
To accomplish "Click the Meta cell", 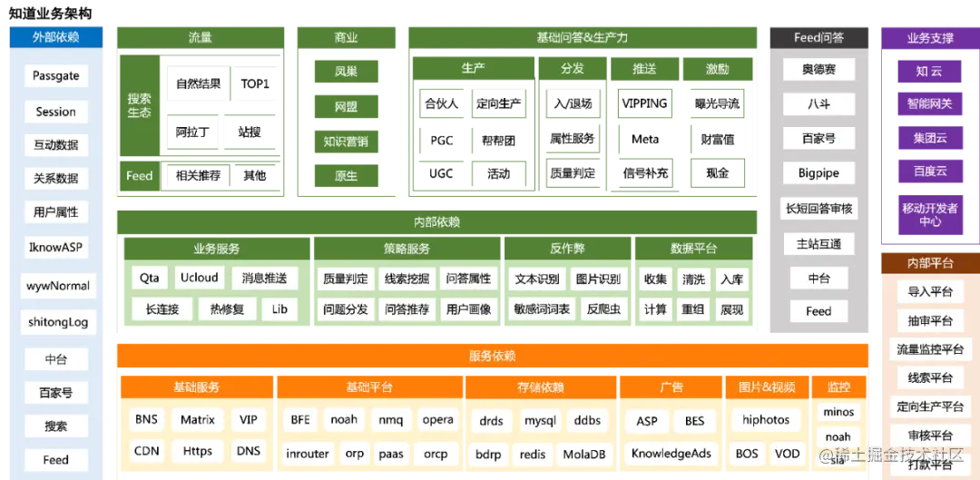I will [x=644, y=140].
